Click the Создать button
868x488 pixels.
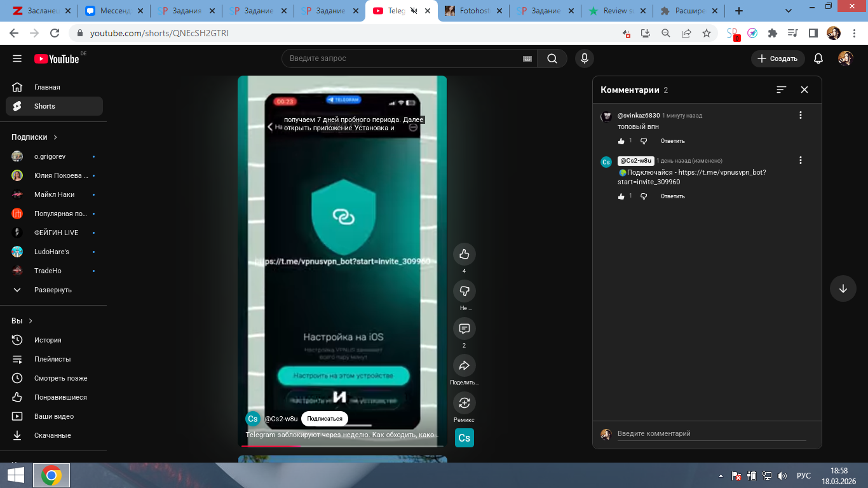coord(778,58)
